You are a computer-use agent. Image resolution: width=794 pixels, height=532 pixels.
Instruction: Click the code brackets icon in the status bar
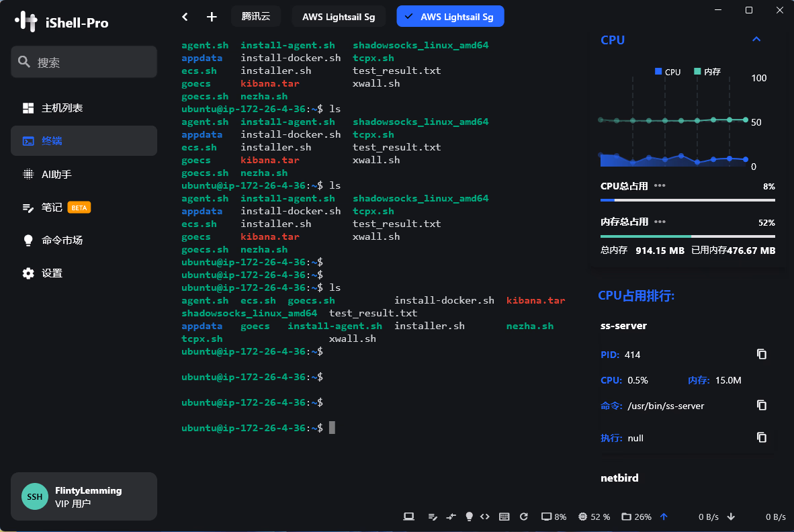(485, 517)
